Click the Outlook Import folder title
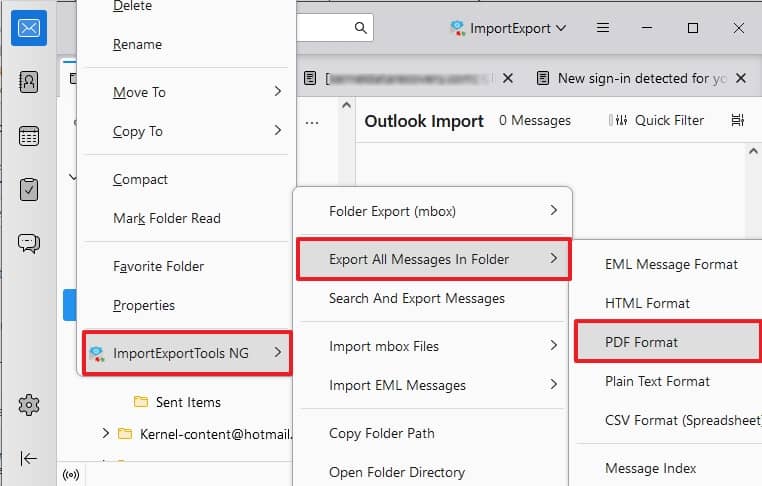The height and width of the screenshot is (486, 762). click(424, 121)
